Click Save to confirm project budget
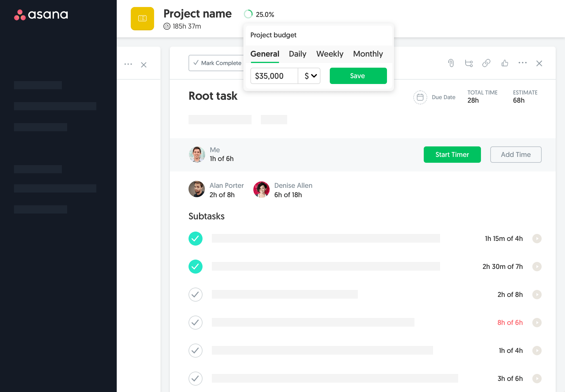The width and height of the screenshot is (565, 392). coord(358,76)
